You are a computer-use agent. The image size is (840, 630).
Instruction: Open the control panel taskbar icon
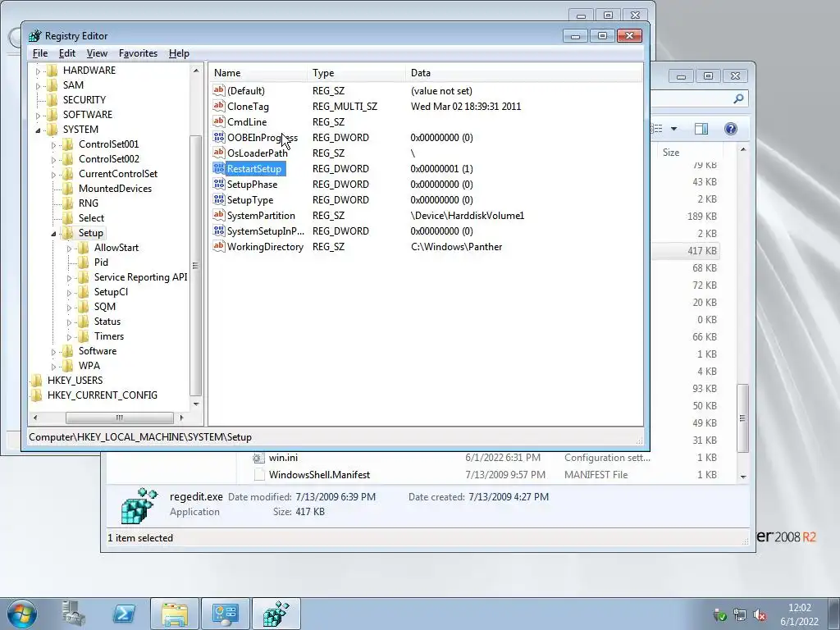(x=226, y=614)
